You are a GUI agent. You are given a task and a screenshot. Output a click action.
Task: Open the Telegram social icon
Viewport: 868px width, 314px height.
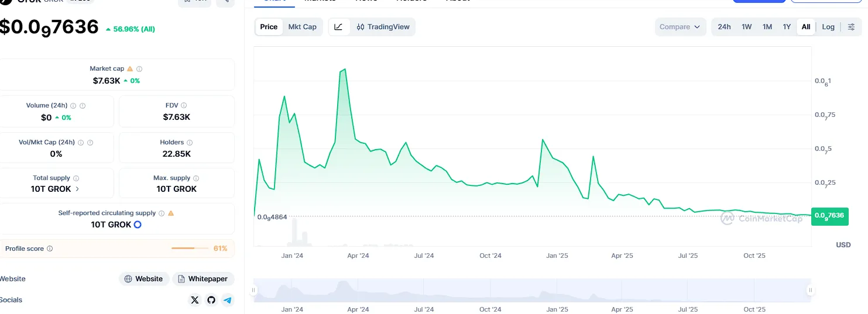point(228,300)
